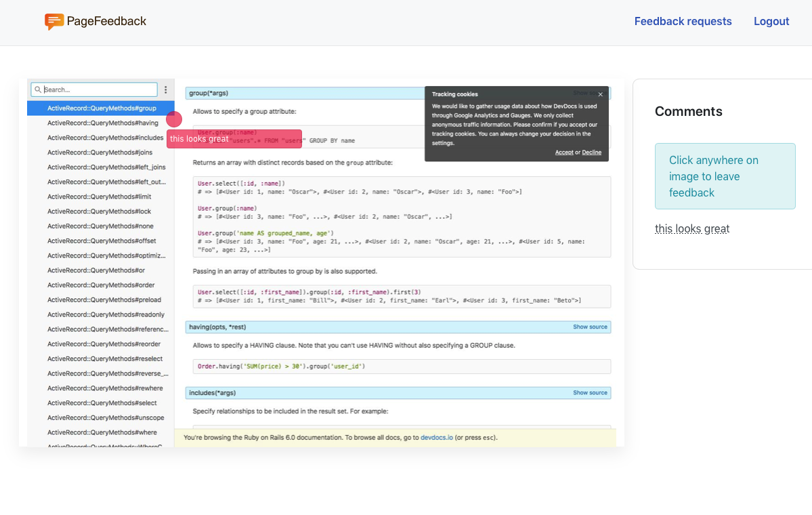812x515 pixels.
Task: Click the red feedback pin marker
Action: coord(174,119)
